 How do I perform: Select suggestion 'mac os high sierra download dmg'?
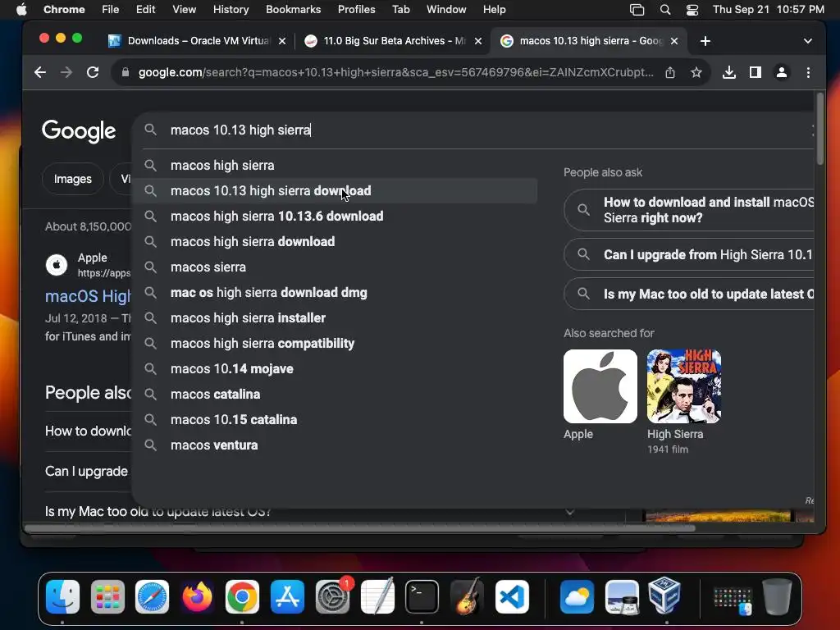coord(335,293)
